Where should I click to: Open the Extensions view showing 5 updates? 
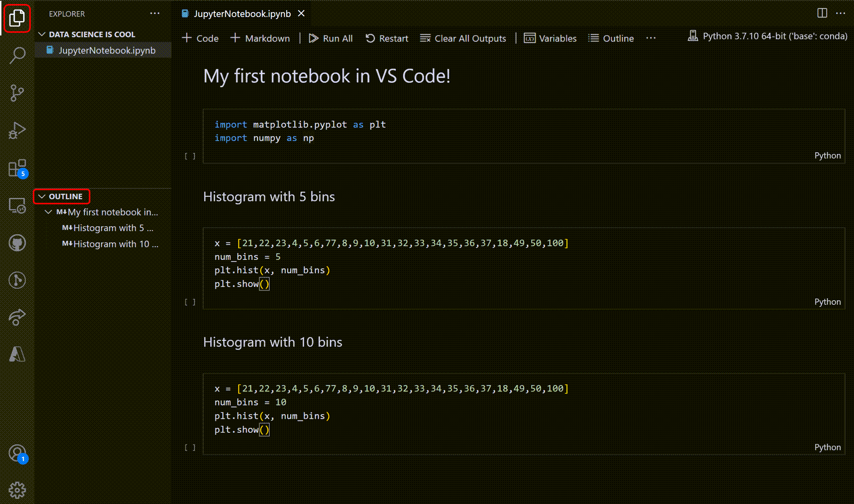pyautogui.click(x=17, y=167)
